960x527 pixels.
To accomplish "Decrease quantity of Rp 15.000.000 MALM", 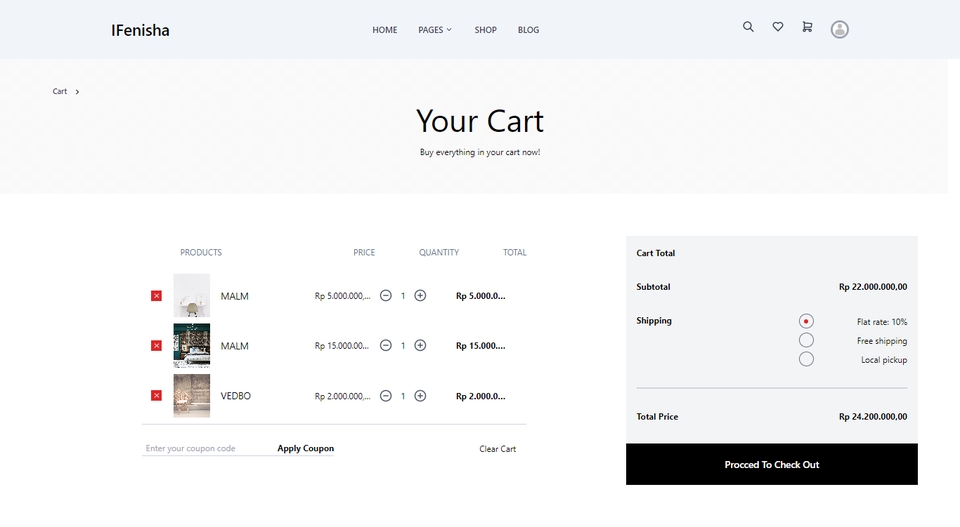I will 386,346.
